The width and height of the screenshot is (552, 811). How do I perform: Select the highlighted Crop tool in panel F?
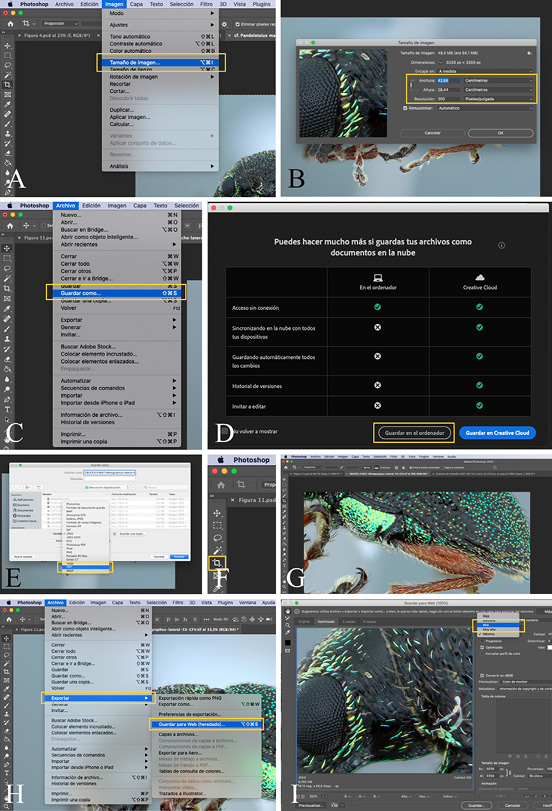point(217,563)
